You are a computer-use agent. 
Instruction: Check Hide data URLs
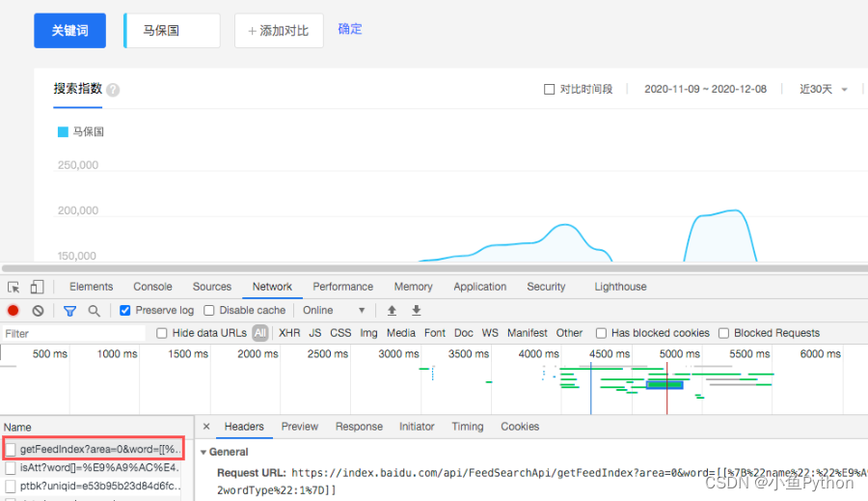point(162,333)
